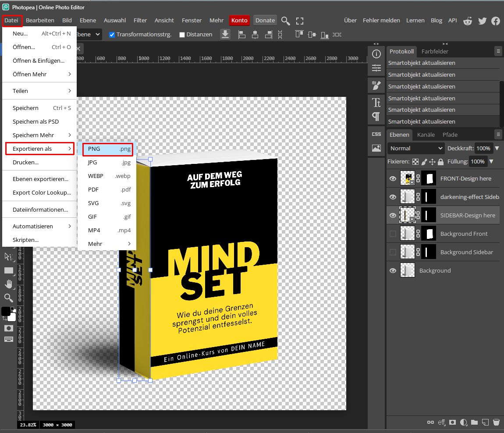Show the Background Front layer
The height and width of the screenshot is (433, 504).
pos(393,234)
